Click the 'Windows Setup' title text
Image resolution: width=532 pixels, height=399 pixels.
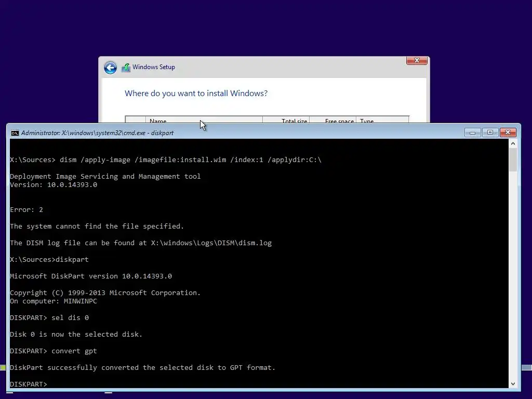click(154, 67)
